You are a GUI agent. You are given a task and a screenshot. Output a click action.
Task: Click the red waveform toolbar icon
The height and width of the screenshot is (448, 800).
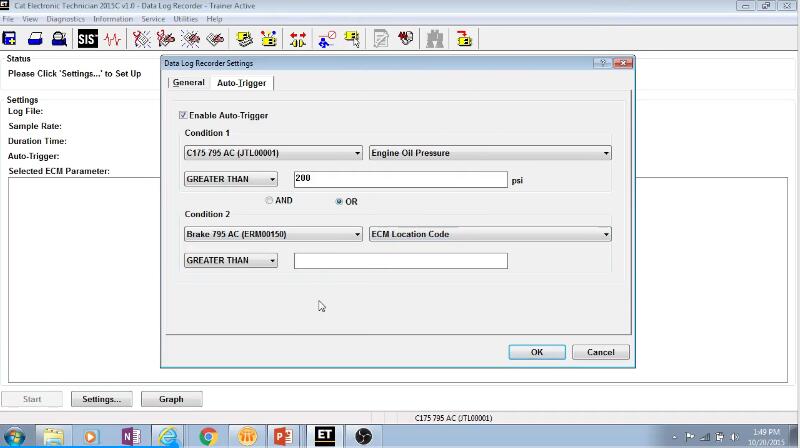112,39
